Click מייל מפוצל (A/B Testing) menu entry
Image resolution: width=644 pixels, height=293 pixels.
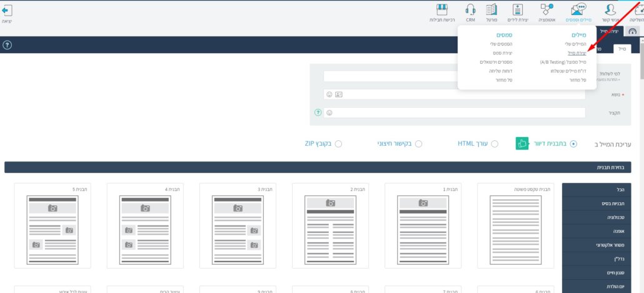tap(563, 62)
